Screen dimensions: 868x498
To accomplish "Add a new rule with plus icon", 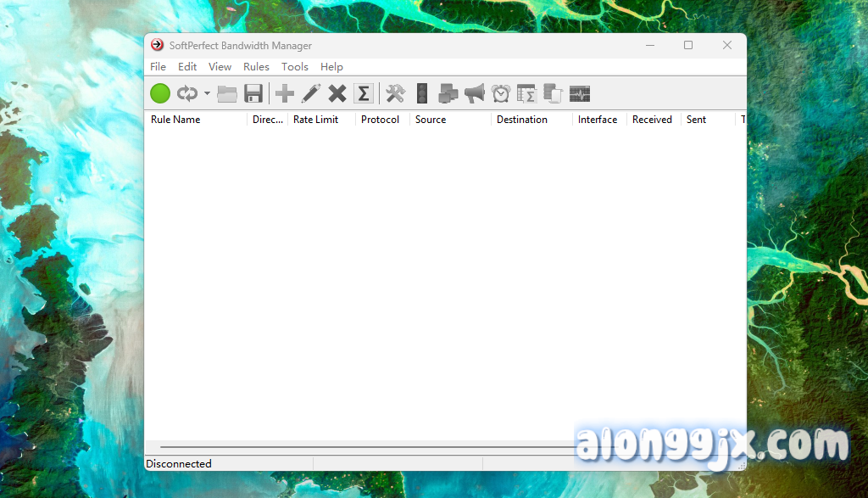I will 285,93.
